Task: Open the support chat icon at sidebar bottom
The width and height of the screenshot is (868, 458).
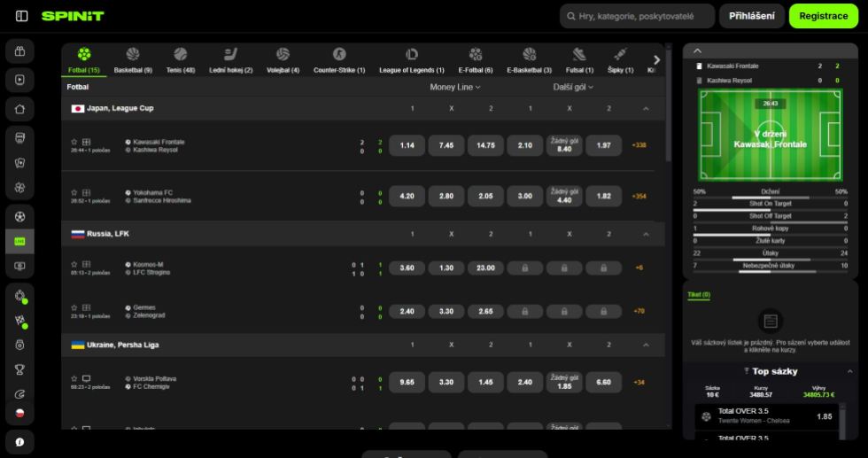Action: [19, 441]
